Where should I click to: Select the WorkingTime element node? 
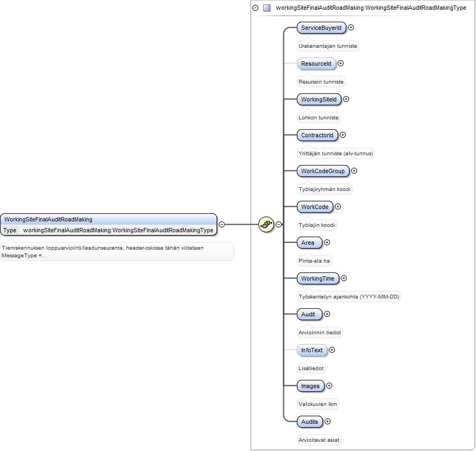click(318, 278)
